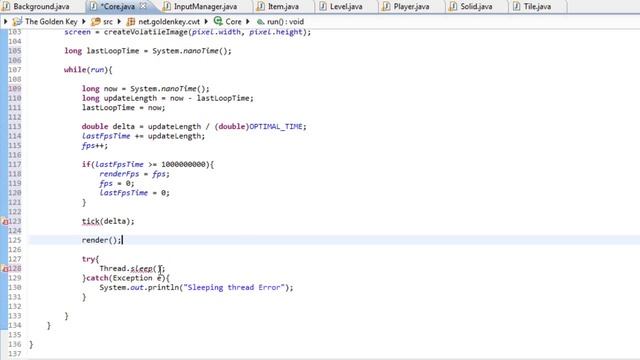Select the Core.java editor tab

point(118,7)
